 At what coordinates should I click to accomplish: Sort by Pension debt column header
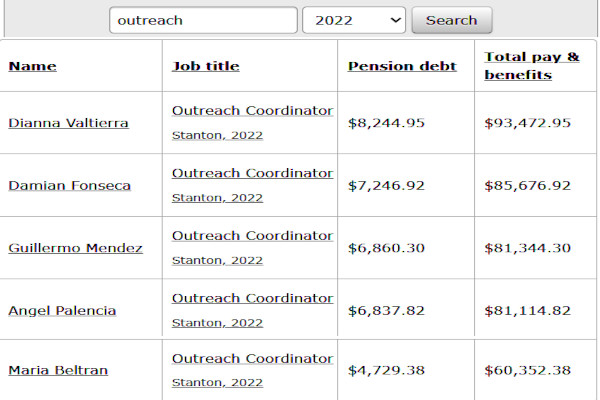tap(402, 66)
